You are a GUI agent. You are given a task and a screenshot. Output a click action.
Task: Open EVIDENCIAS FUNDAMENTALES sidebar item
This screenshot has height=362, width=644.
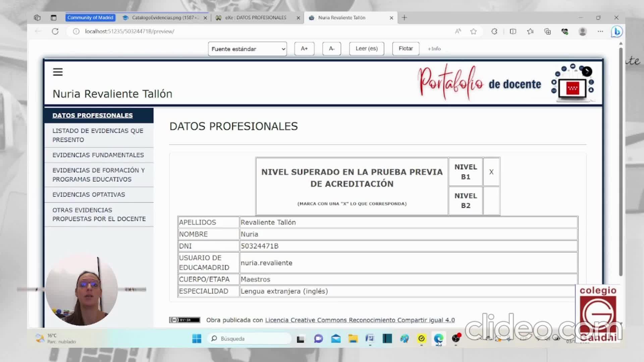pos(98,155)
